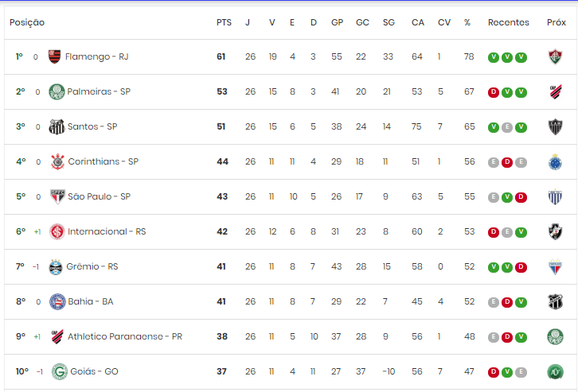Click Santos' gray E recent result badge
578x392 pixels.
tap(507, 127)
